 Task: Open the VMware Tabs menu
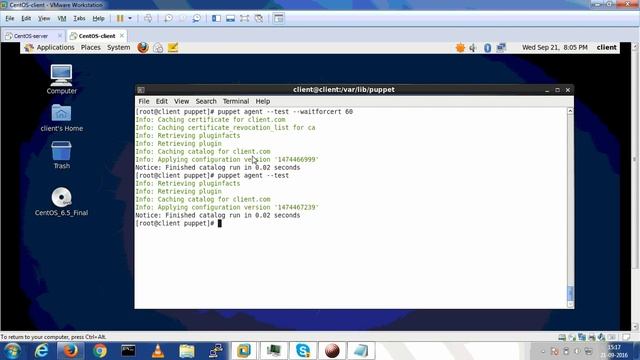79,18
